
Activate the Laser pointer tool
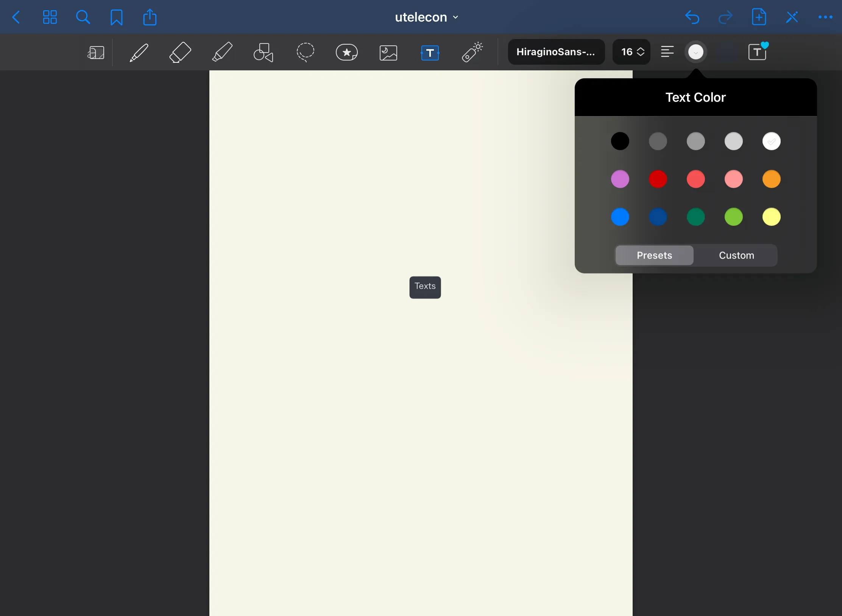(472, 52)
